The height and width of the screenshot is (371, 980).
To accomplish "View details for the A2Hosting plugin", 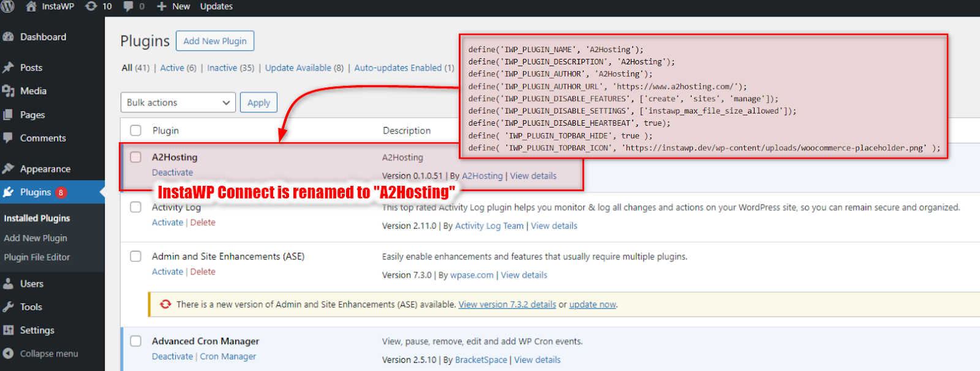I will click(x=533, y=176).
